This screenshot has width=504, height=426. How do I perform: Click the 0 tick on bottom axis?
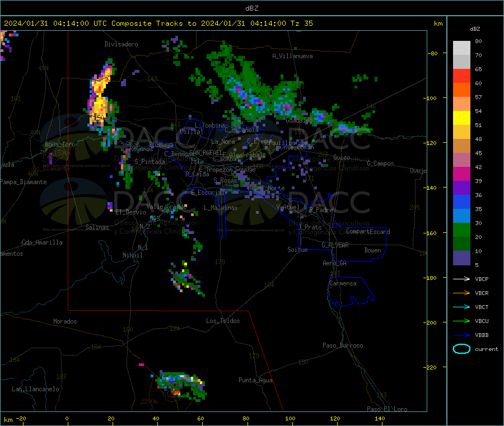[x=67, y=418]
